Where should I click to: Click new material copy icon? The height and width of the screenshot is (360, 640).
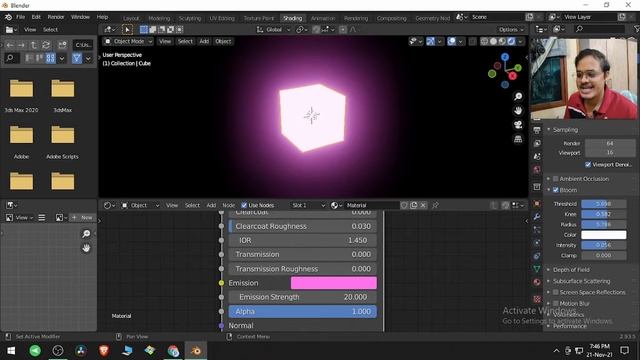(x=414, y=205)
